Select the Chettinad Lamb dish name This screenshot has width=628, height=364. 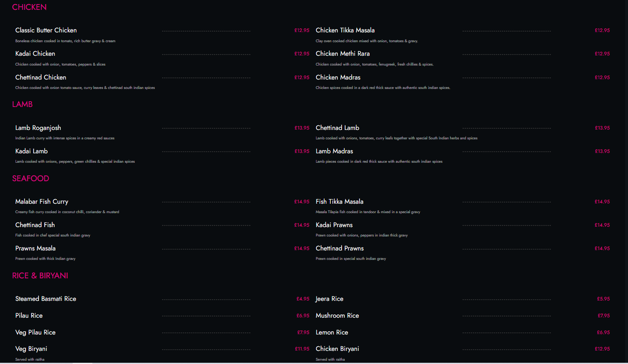[337, 128]
